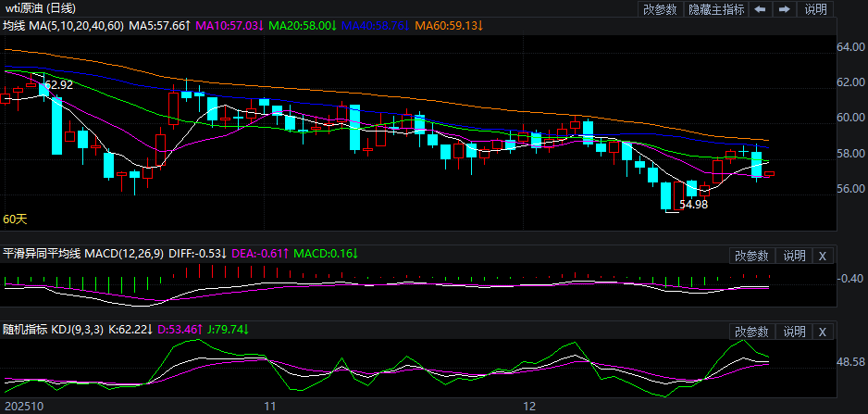This screenshot has height=414, width=868.
Task: Select the MA60:59.13 value label
Action: click(449, 26)
